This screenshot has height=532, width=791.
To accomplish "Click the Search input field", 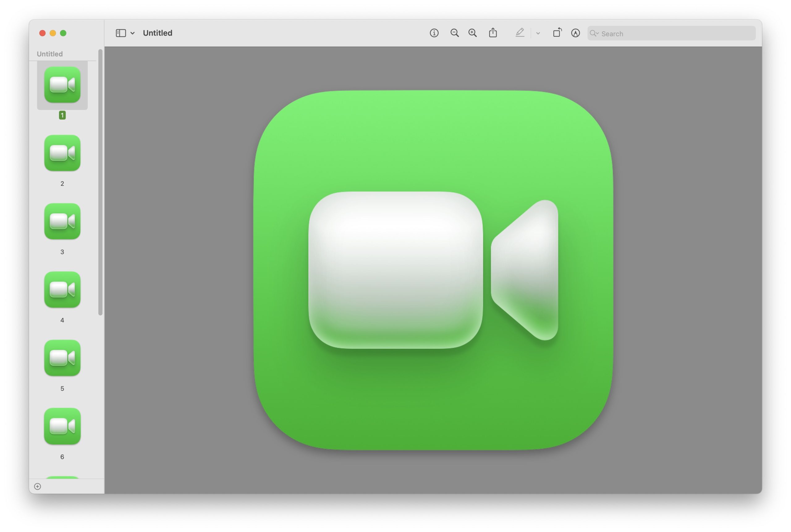I will 675,34.
